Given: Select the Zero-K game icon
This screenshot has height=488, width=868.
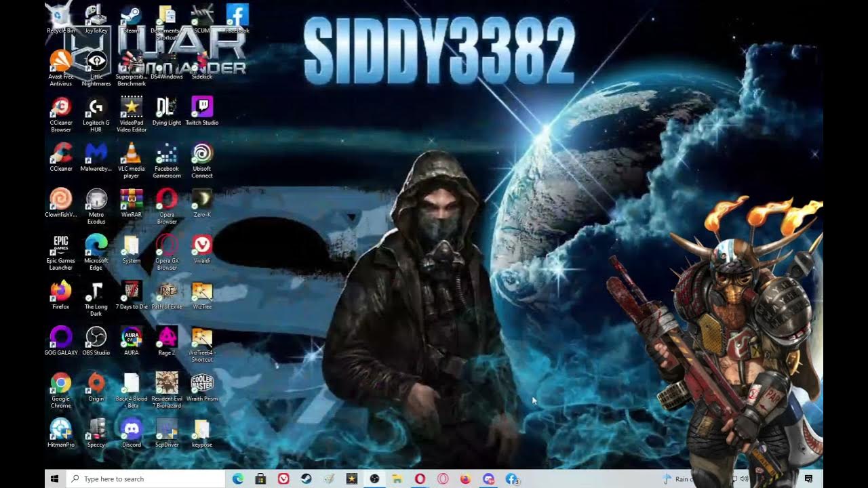Looking at the screenshot, I should pos(202,203).
